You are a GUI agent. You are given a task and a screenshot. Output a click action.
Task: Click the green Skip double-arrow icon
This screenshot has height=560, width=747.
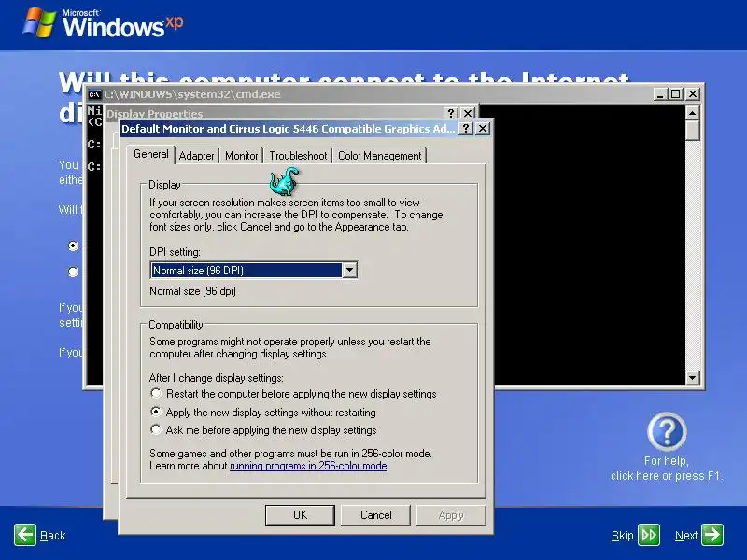pyautogui.click(x=649, y=535)
